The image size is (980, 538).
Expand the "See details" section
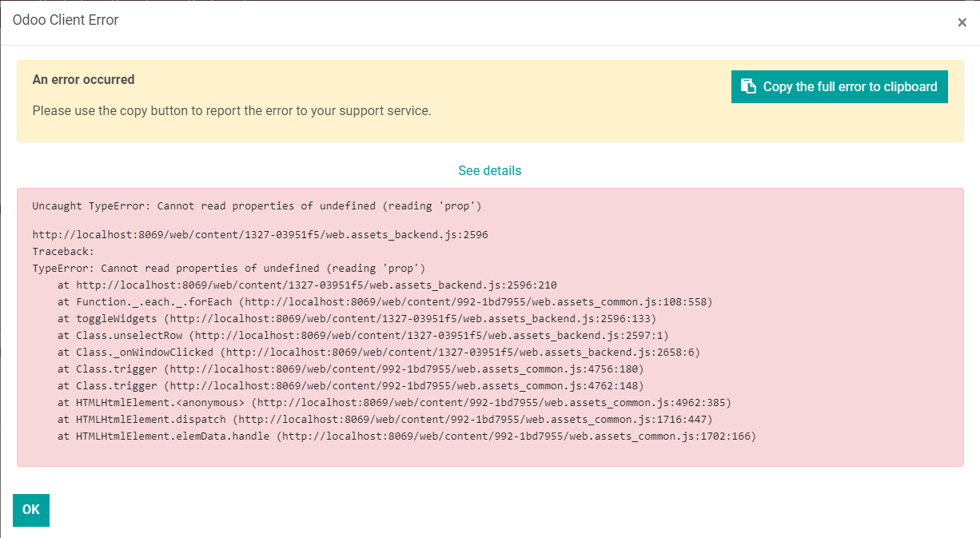point(489,170)
